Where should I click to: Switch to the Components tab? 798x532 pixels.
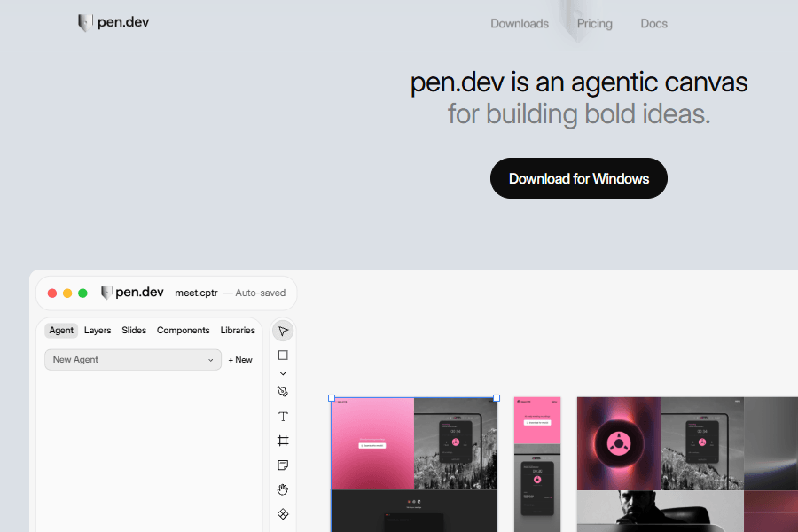184,331
